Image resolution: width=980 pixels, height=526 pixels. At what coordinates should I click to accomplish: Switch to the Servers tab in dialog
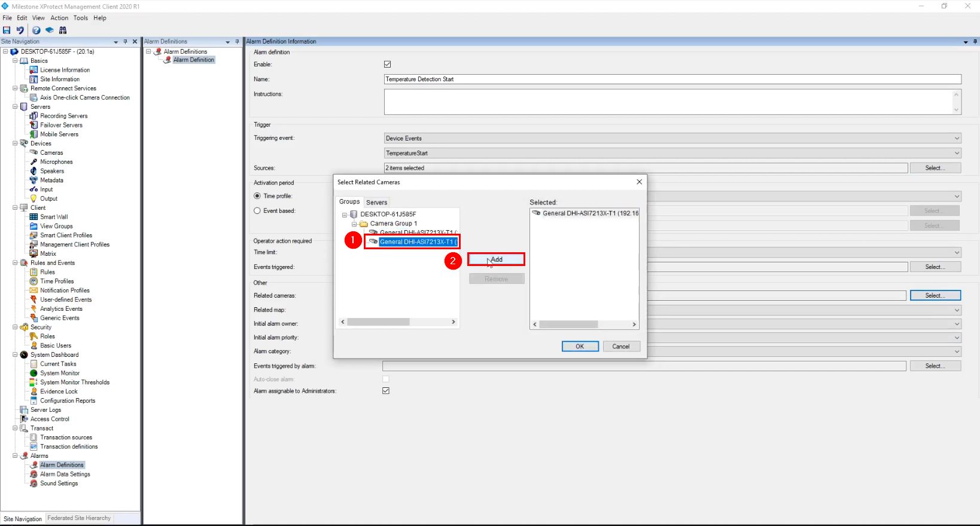click(376, 202)
